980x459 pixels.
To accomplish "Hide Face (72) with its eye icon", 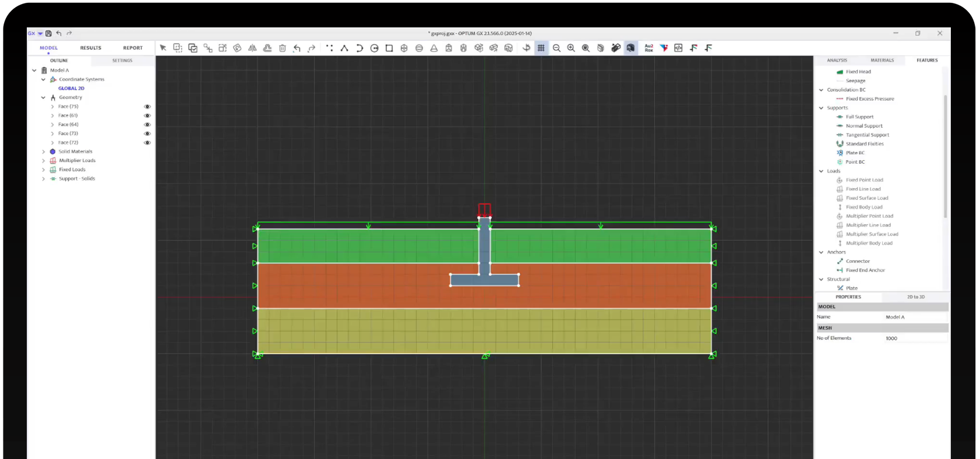I will (x=147, y=143).
